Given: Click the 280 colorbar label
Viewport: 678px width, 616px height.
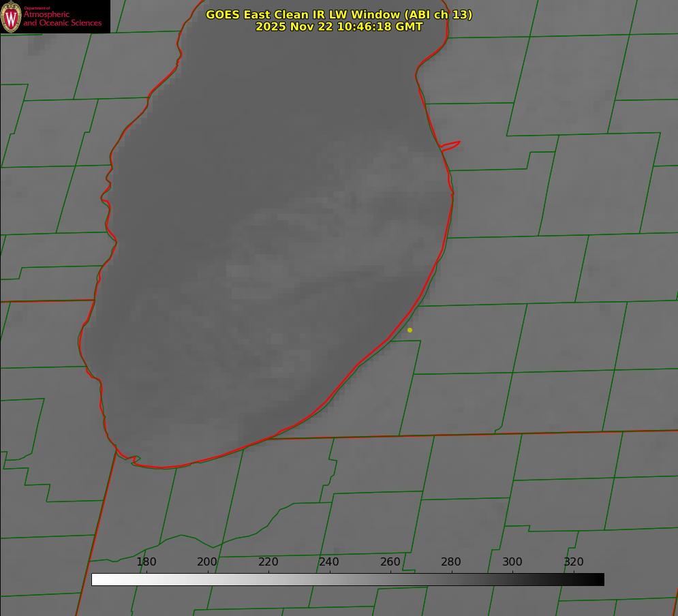Looking at the screenshot, I should coord(451,561).
